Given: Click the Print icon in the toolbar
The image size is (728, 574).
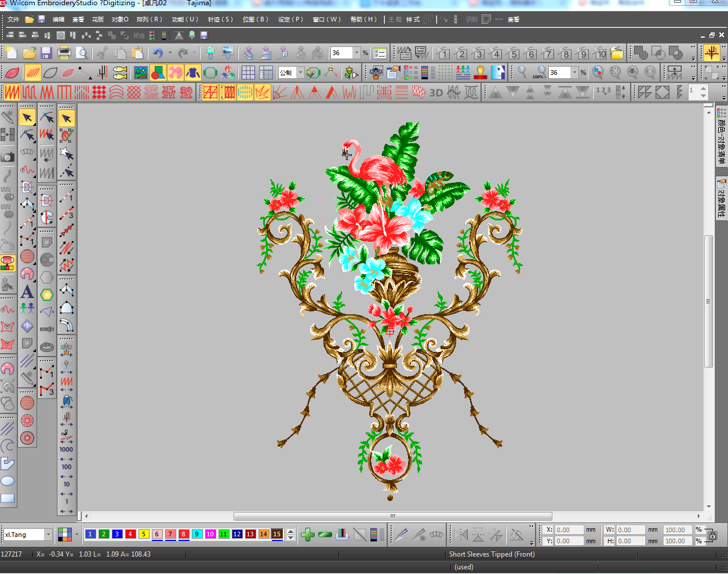Looking at the screenshot, I should (x=64, y=53).
